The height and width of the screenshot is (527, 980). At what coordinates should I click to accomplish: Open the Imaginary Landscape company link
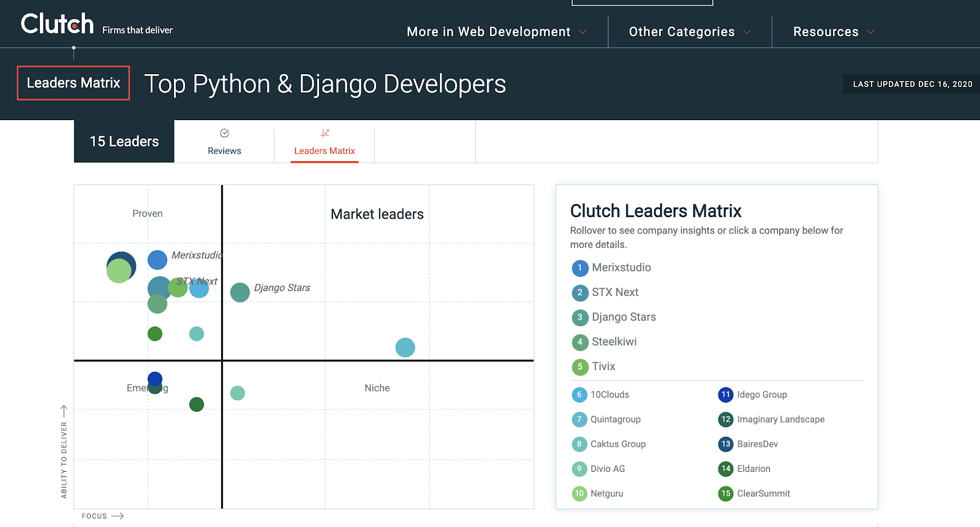780,419
